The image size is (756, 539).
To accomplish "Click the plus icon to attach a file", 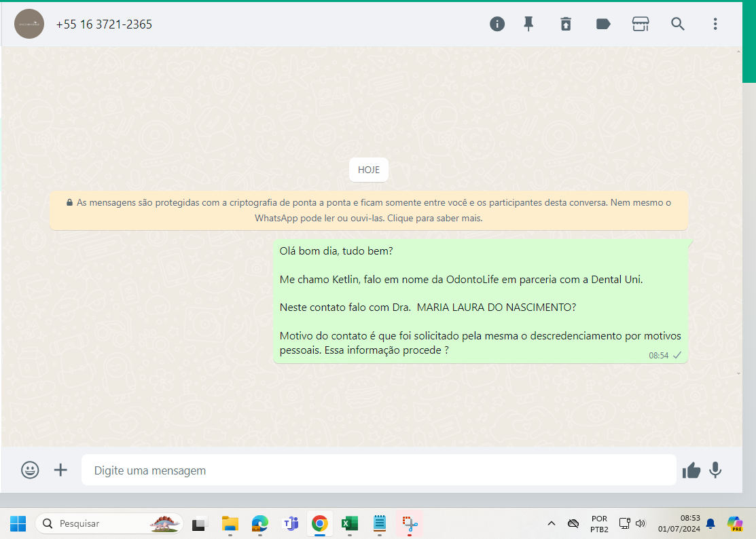I will (60, 470).
